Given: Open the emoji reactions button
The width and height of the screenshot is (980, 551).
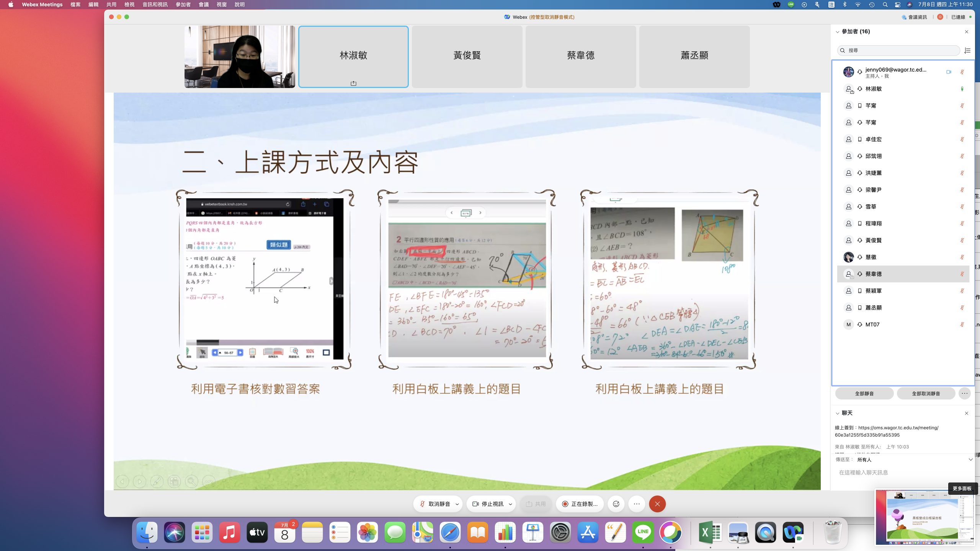Looking at the screenshot, I should point(616,504).
